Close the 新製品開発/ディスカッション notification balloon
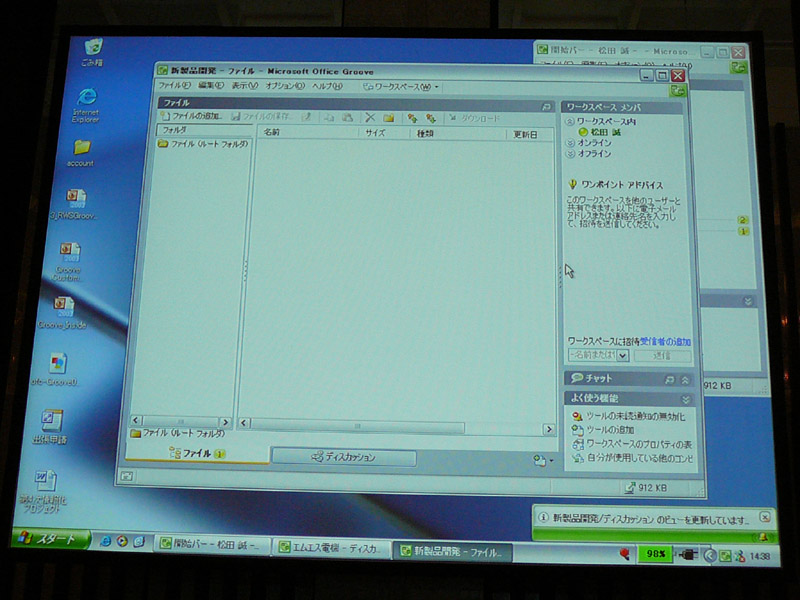This screenshot has width=800, height=600. tap(765, 517)
